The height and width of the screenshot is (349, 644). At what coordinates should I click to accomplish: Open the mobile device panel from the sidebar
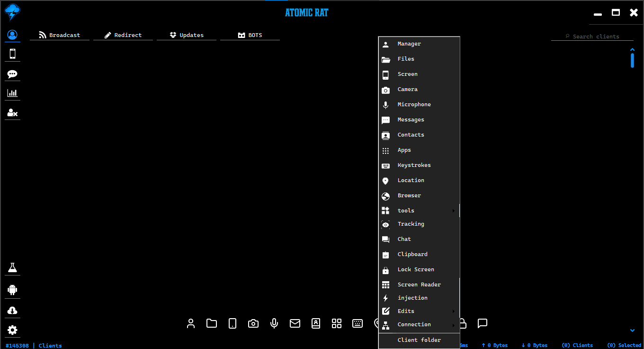[12, 53]
